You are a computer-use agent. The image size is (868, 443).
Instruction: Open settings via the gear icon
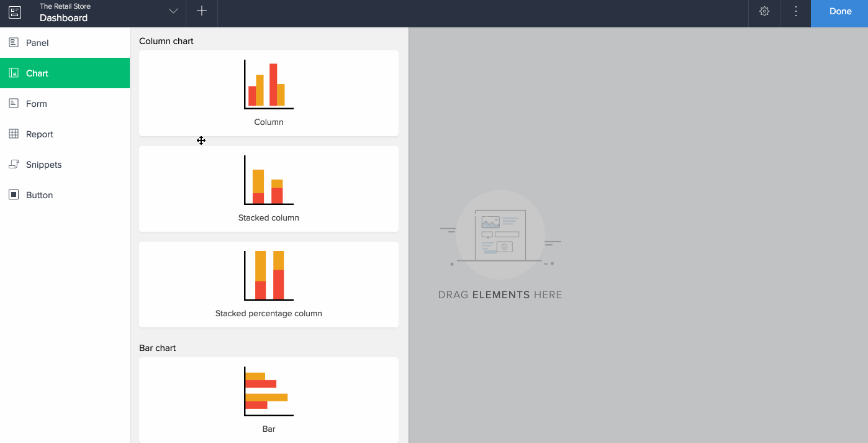tap(764, 11)
